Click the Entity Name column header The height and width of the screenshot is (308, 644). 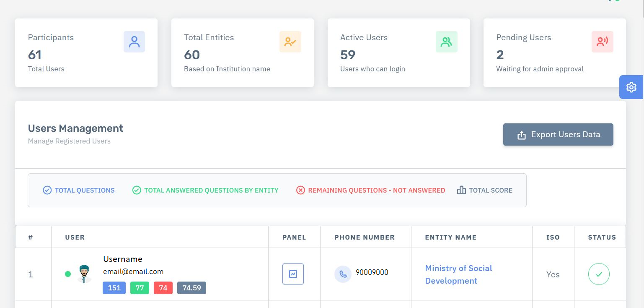tap(450, 238)
